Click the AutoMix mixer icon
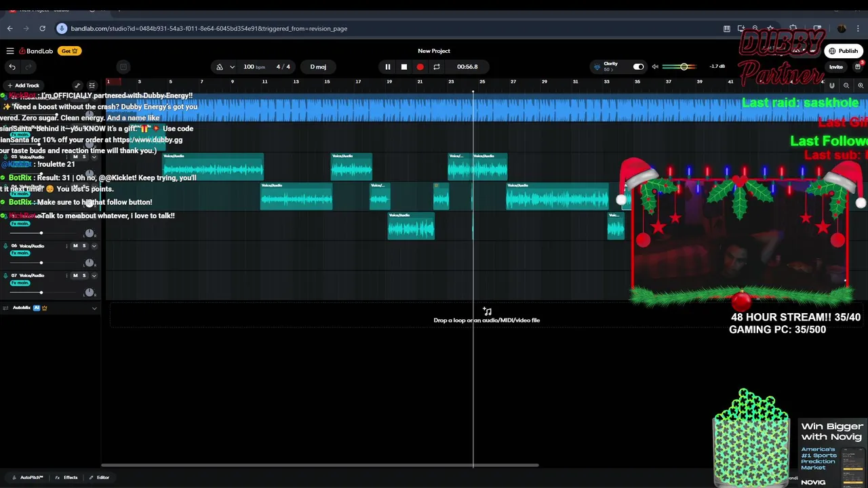868x488 pixels. coord(6,308)
